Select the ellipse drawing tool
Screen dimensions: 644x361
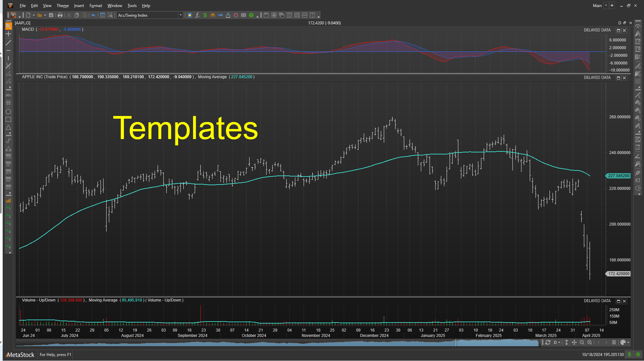pos(8,112)
